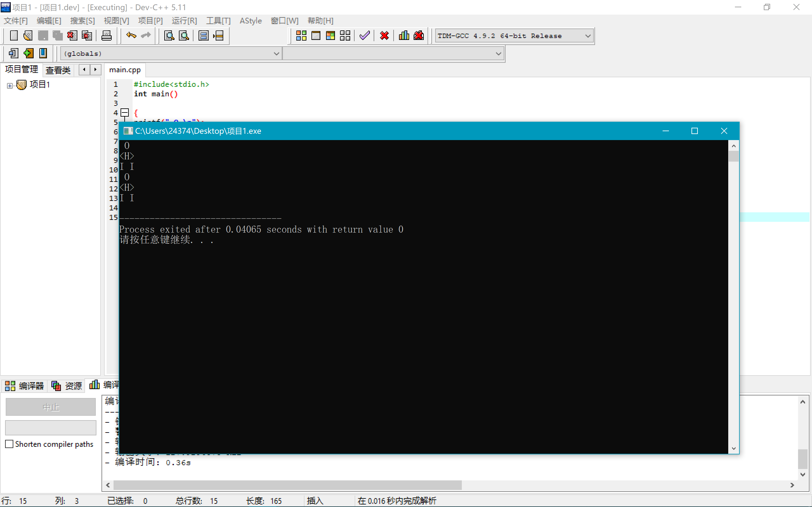Image resolution: width=812 pixels, height=507 pixels.
Task: Click the Profile analysis bar chart icon
Action: click(x=404, y=35)
